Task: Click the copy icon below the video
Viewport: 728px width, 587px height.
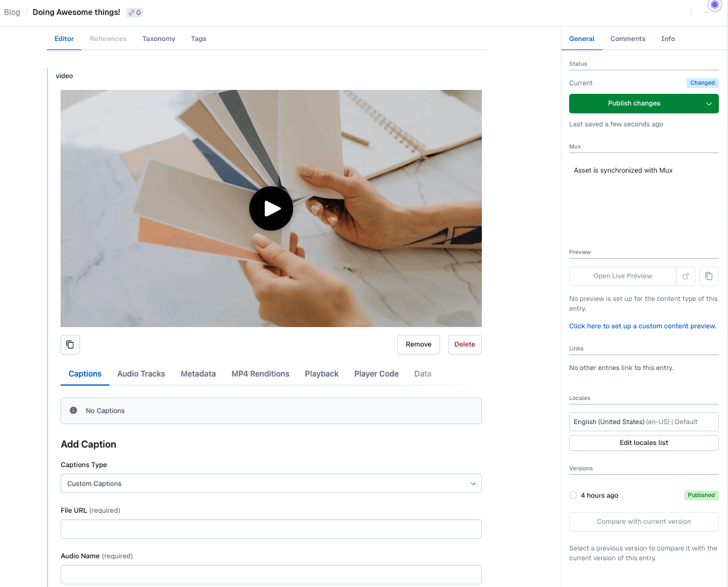Action: tap(70, 345)
